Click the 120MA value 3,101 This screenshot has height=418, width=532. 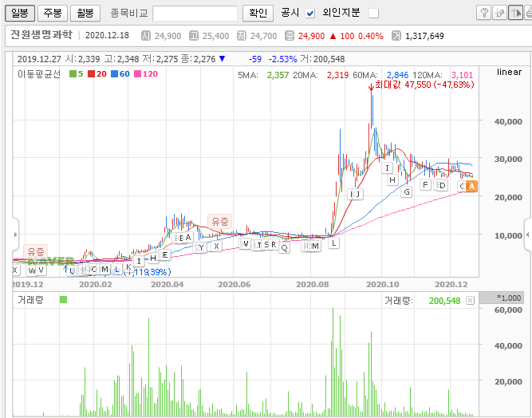point(462,75)
